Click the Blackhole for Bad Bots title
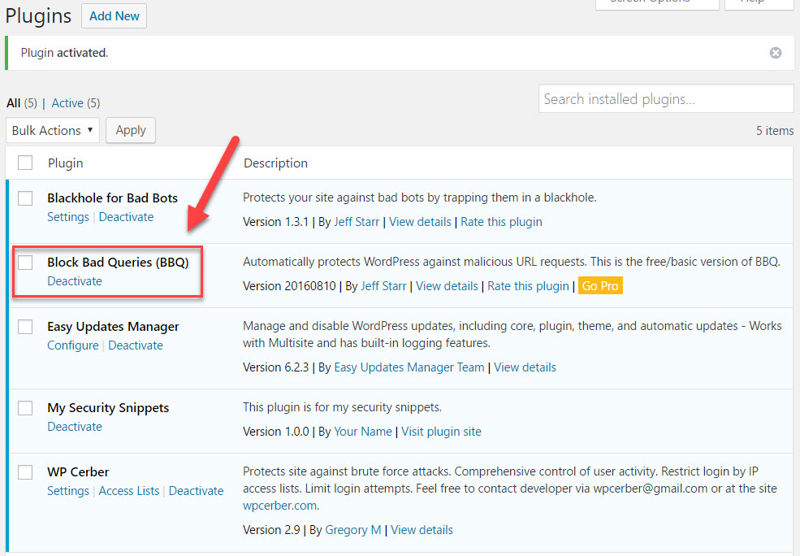 (112, 198)
